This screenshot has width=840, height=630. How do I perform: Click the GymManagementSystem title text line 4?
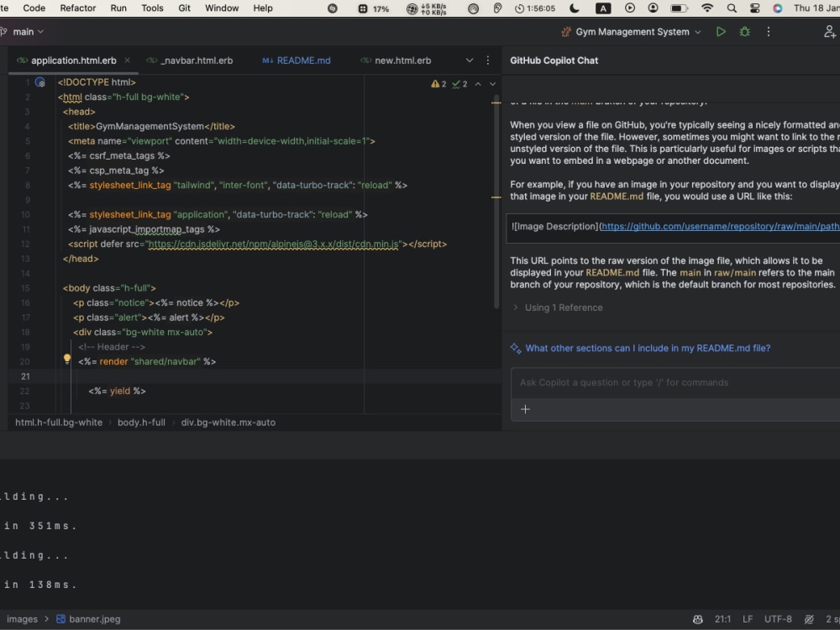(150, 127)
